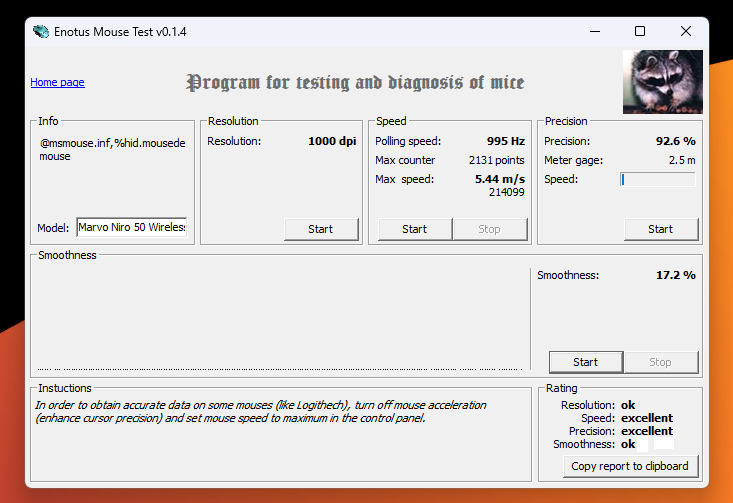Image resolution: width=733 pixels, height=503 pixels.
Task: Click the Precision Speed progress bar
Action: tap(657, 180)
